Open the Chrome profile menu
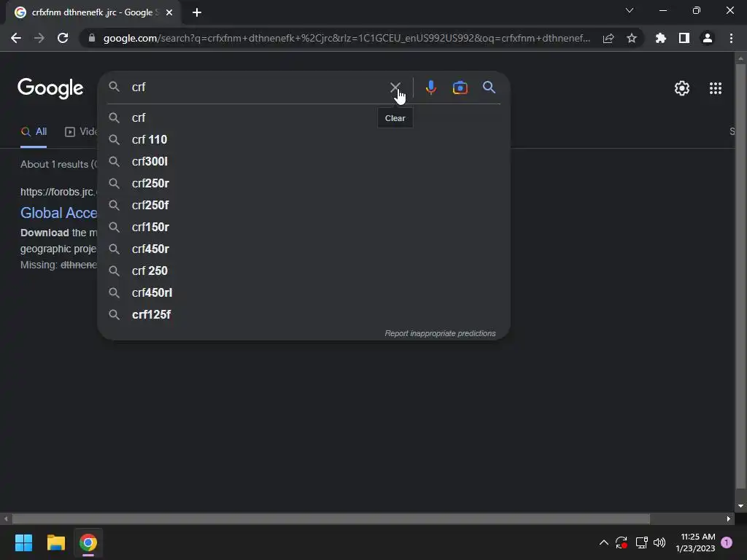747x560 pixels. click(x=708, y=38)
